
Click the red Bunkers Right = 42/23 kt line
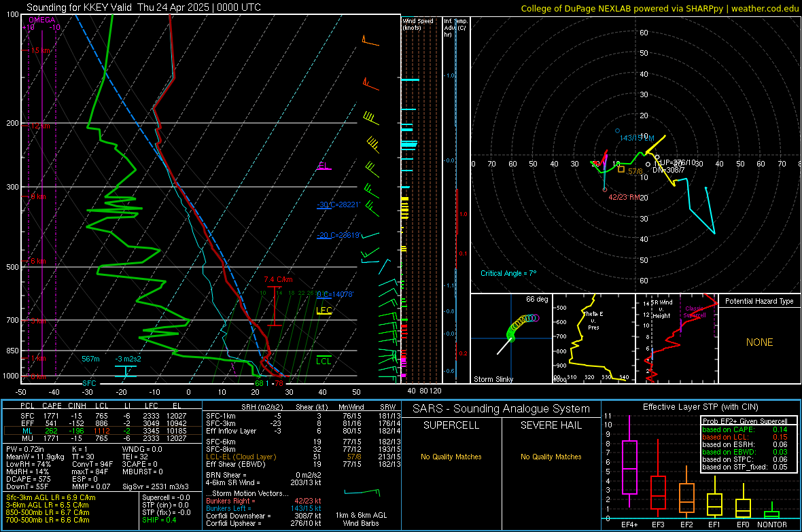click(x=264, y=501)
